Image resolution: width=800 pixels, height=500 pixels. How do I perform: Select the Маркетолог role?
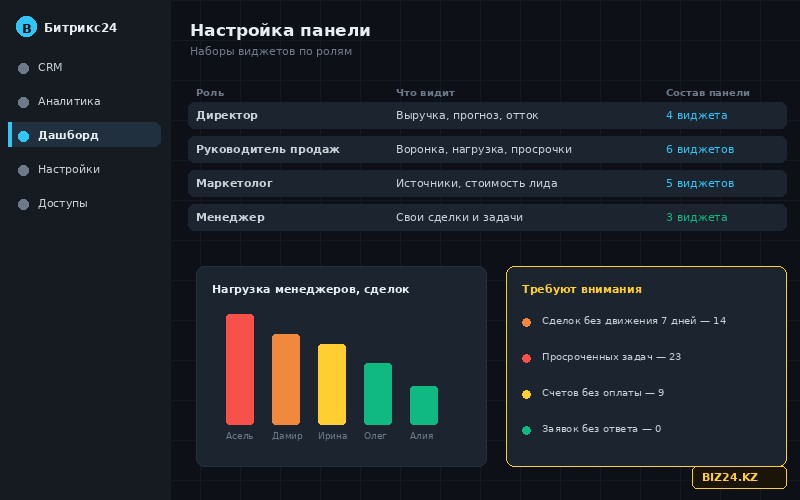click(x=487, y=183)
